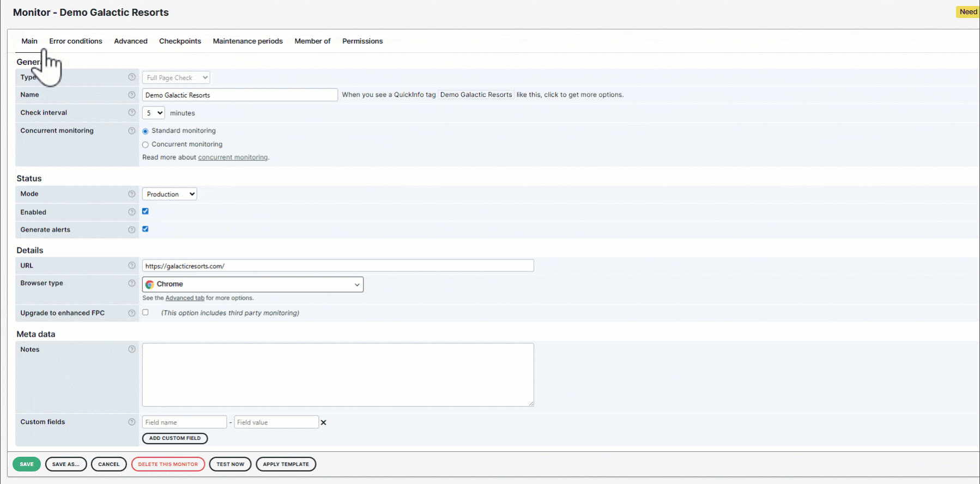
Task: Click help icon next to Name
Action: (x=131, y=95)
